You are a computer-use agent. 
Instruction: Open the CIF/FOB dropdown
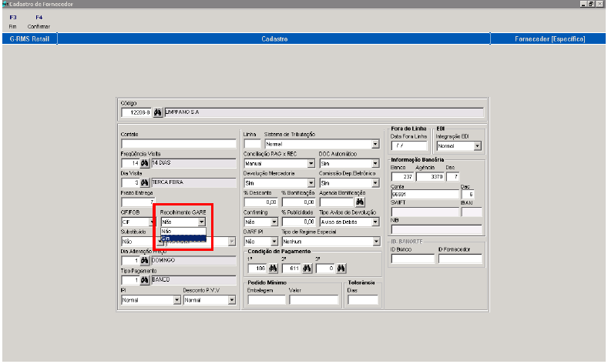click(152, 222)
